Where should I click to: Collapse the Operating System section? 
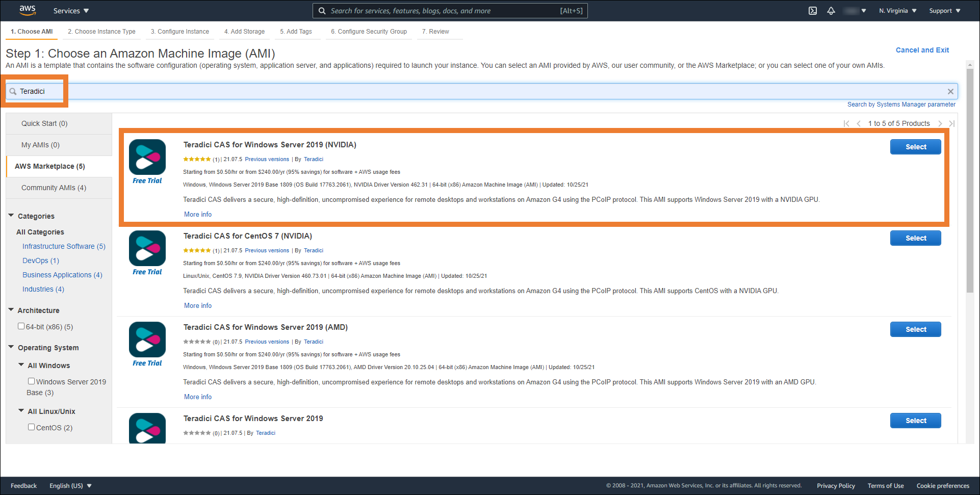11,347
